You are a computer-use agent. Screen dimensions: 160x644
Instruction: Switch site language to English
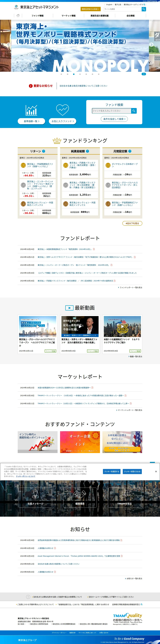(109, 4)
